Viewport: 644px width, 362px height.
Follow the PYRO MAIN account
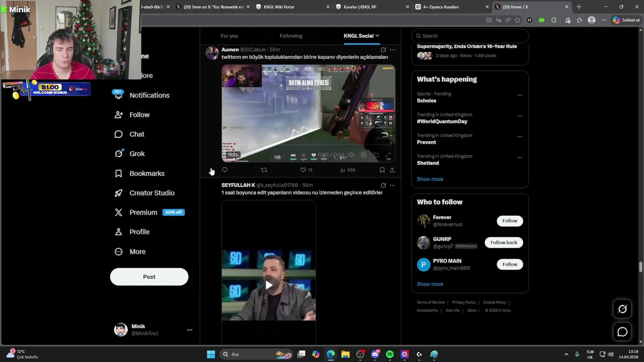[x=510, y=264]
